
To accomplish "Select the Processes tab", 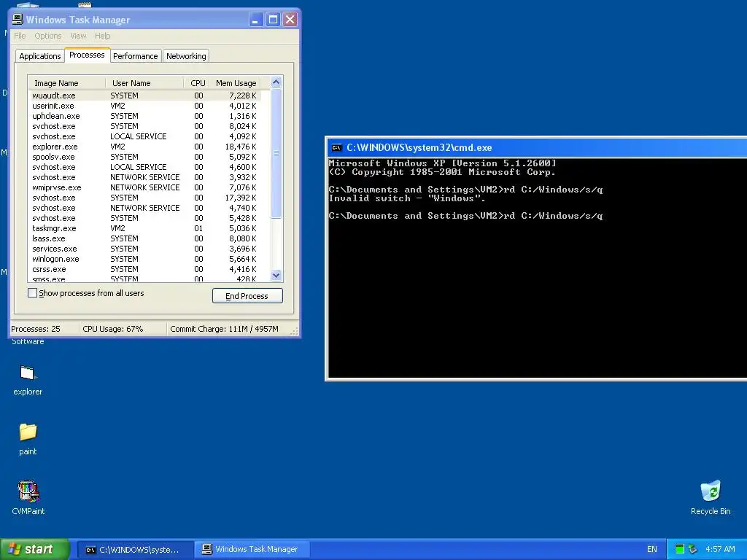I will tap(88, 55).
